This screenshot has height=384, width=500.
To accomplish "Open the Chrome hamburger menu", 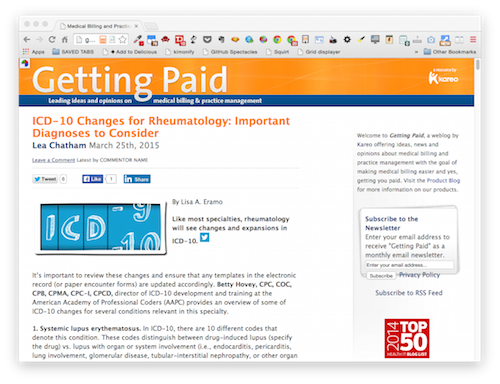I will click(473, 40).
